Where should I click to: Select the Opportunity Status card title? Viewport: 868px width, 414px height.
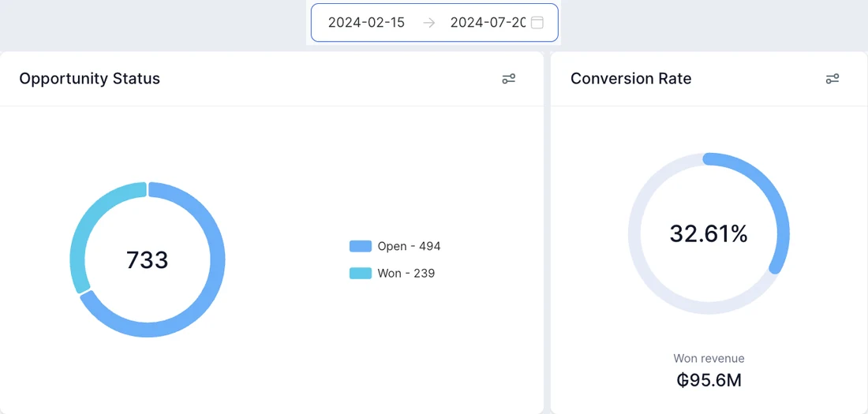(90, 79)
